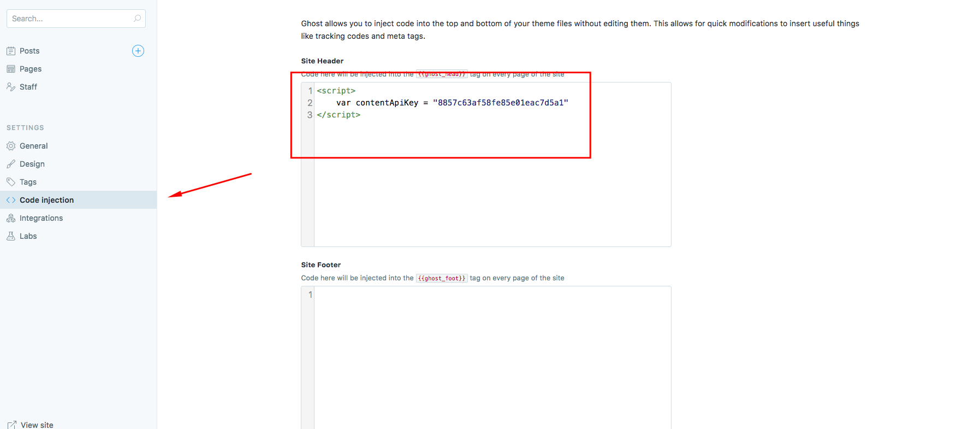Open Staff management
The image size is (980, 429).
pos(28,87)
